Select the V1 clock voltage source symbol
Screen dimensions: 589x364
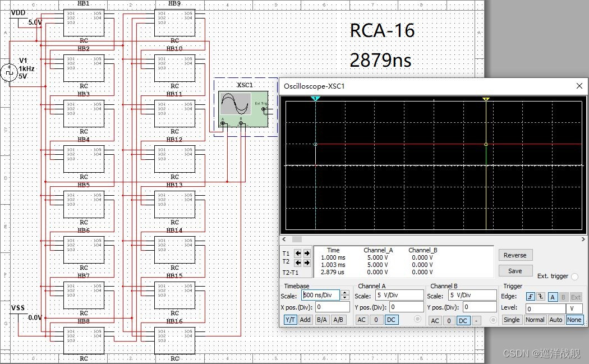click(9, 72)
